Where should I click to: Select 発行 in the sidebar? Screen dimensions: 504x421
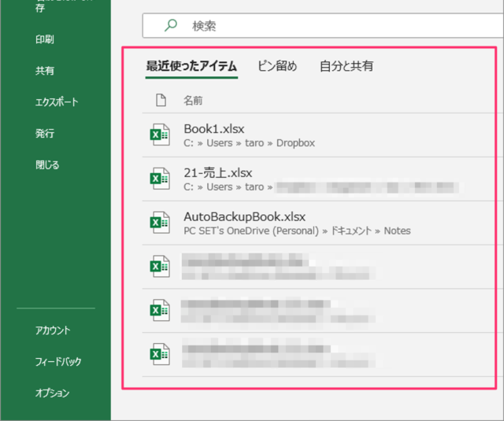click(45, 134)
